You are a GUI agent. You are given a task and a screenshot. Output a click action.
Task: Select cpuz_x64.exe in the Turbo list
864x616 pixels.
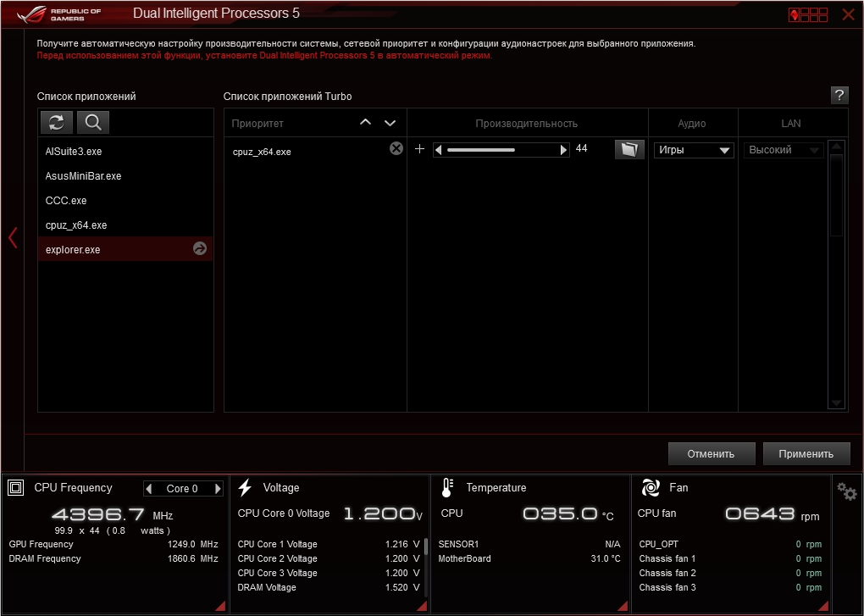262,152
